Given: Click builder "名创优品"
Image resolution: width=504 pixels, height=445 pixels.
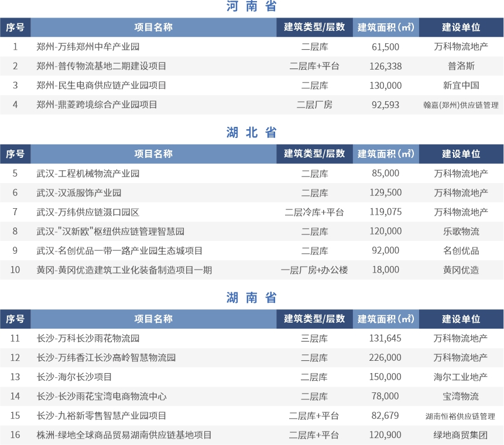Looking at the screenshot, I should [461, 251].
